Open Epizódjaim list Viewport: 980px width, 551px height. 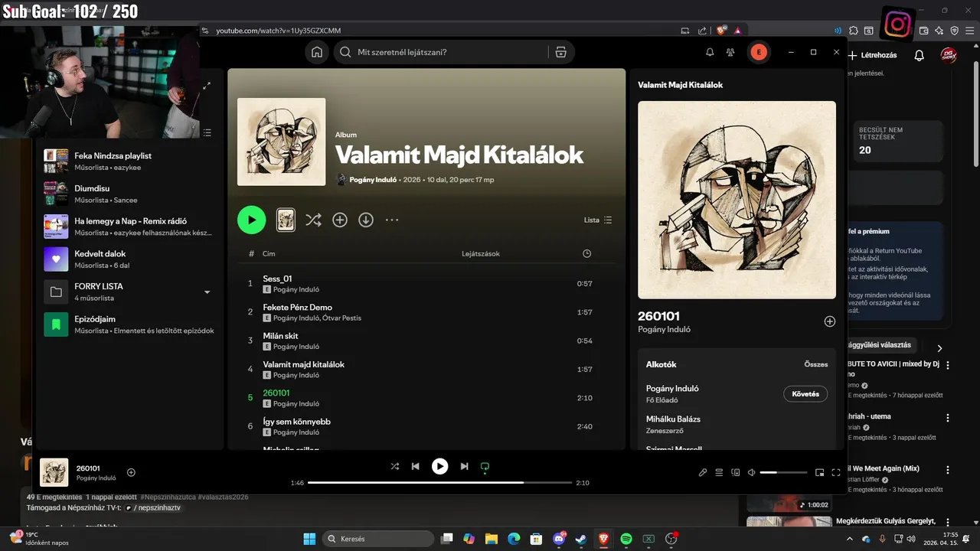pos(129,324)
